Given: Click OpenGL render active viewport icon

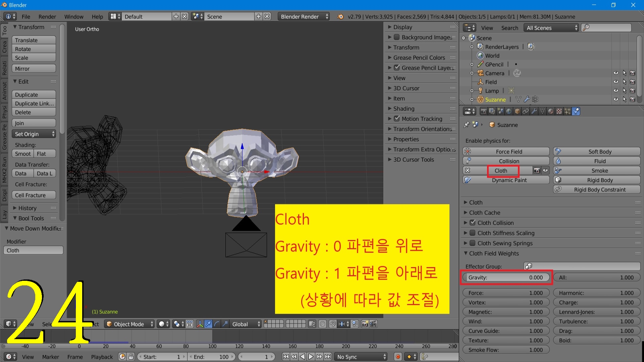Looking at the screenshot, I should coord(365,324).
